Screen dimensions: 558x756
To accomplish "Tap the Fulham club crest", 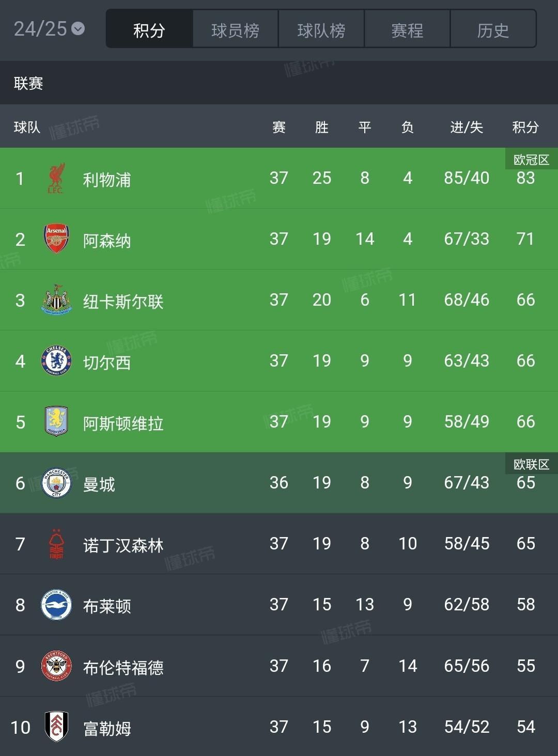I will (56, 727).
